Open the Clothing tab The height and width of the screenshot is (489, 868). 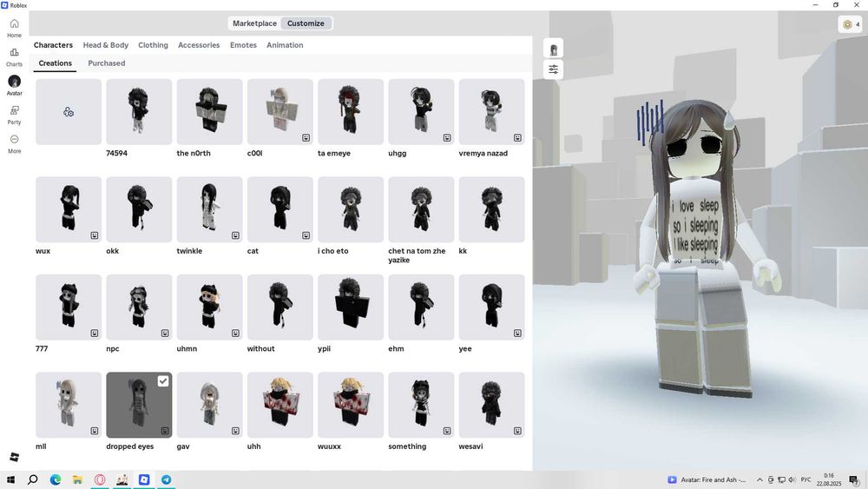[154, 45]
